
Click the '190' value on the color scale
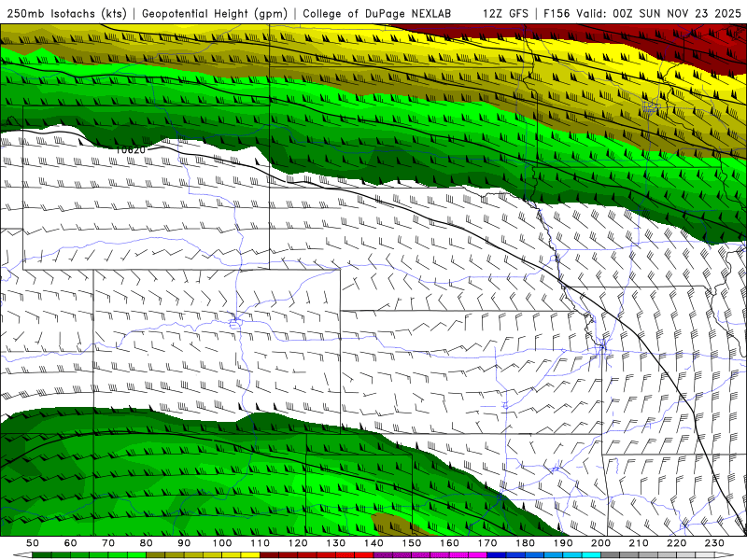pyautogui.click(x=563, y=543)
